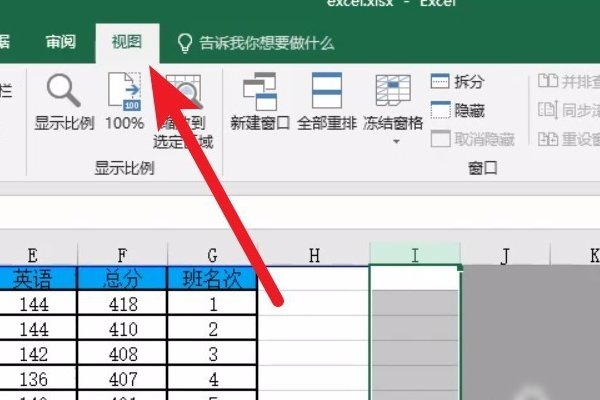Click the active cell I1

[x=415, y=278]
